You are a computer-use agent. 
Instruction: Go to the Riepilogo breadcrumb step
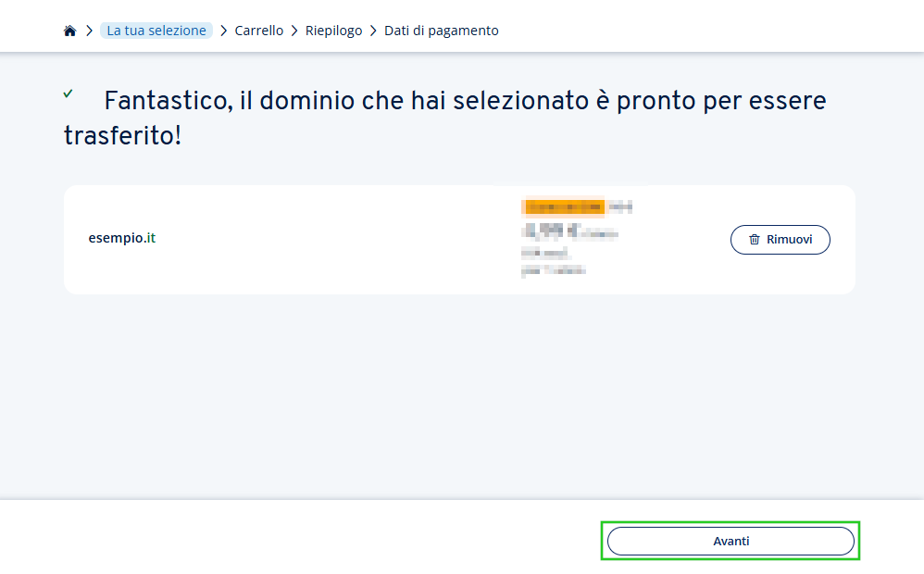333,30
